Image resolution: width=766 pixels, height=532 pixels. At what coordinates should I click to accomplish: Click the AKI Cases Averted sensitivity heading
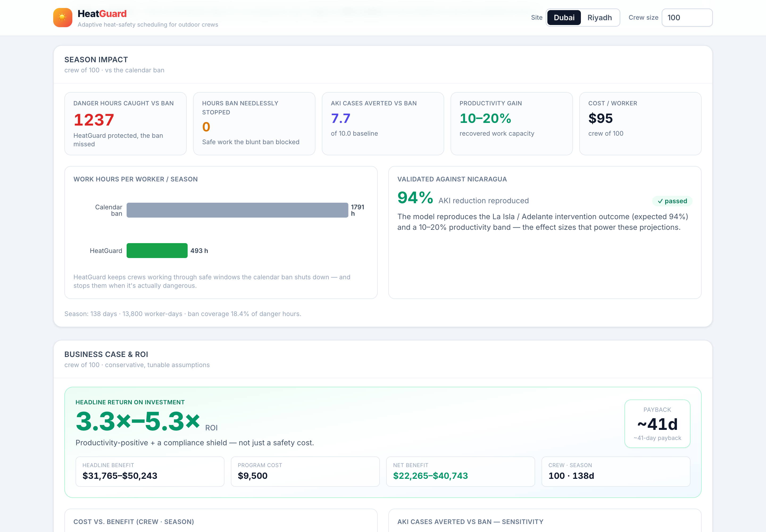click(x=470, y=522)
